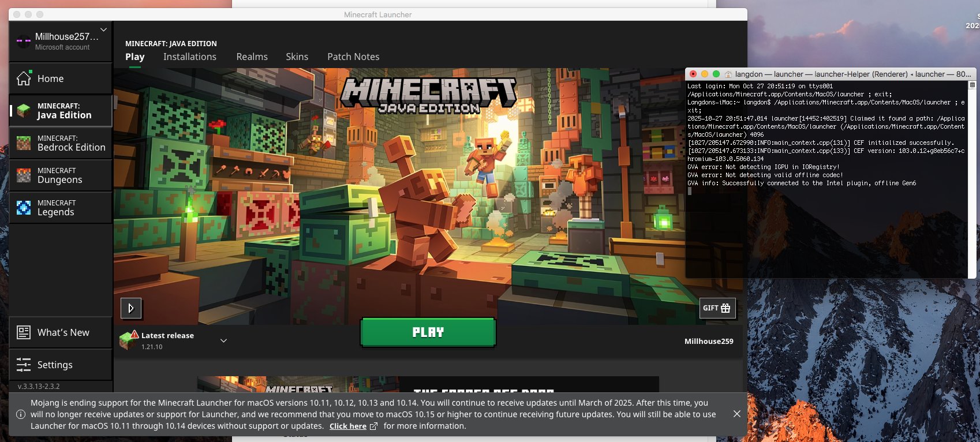Click the Millhouse257 account avatar
The image size is (980, 442).
tap(24, 40)
